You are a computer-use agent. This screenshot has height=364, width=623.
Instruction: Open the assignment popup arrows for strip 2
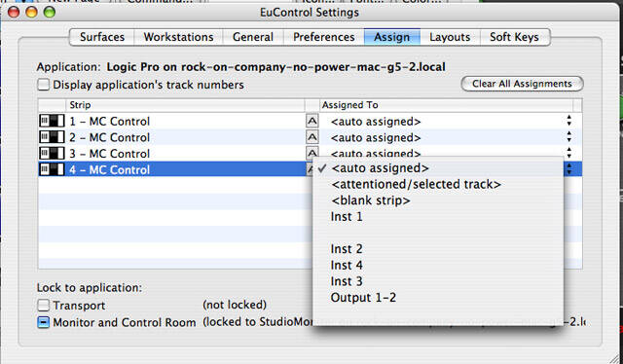pyautogui.click(x=568, y=137)
